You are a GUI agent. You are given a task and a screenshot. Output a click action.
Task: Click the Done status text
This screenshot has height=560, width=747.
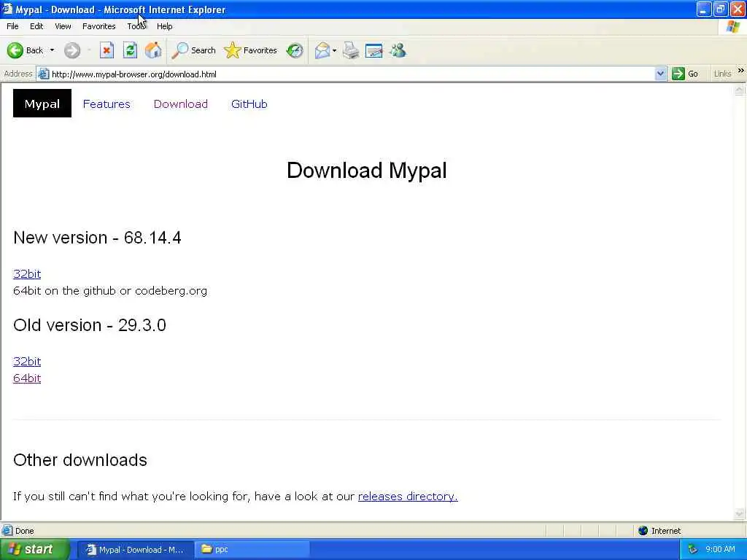[24, 531]
